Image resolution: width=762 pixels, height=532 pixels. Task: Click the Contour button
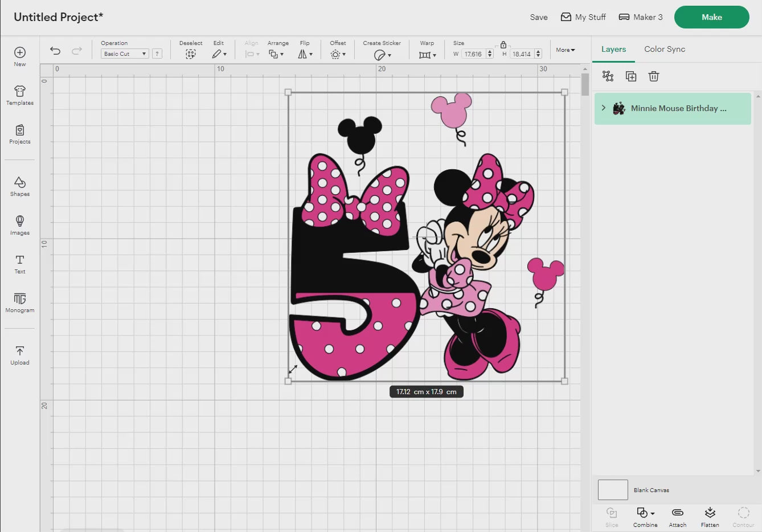tap(743, 517)
